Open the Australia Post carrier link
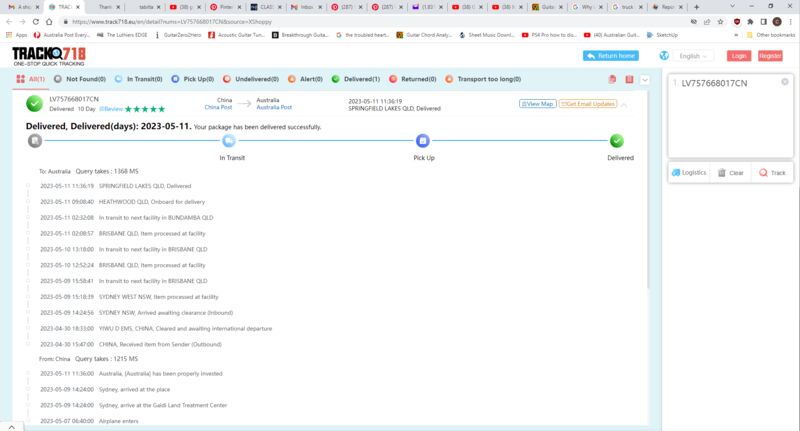The image size is (800, 431). (x=274, y=107)
